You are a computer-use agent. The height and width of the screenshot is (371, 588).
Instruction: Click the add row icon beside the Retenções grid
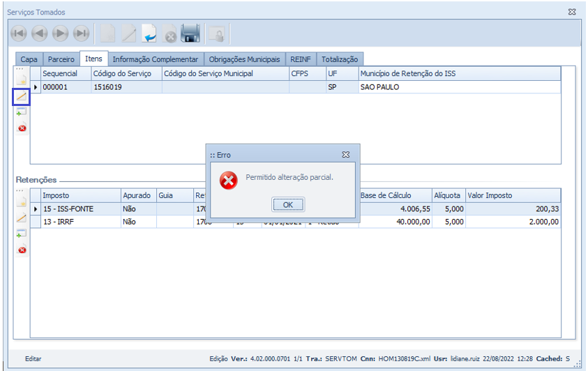[22, 234]
